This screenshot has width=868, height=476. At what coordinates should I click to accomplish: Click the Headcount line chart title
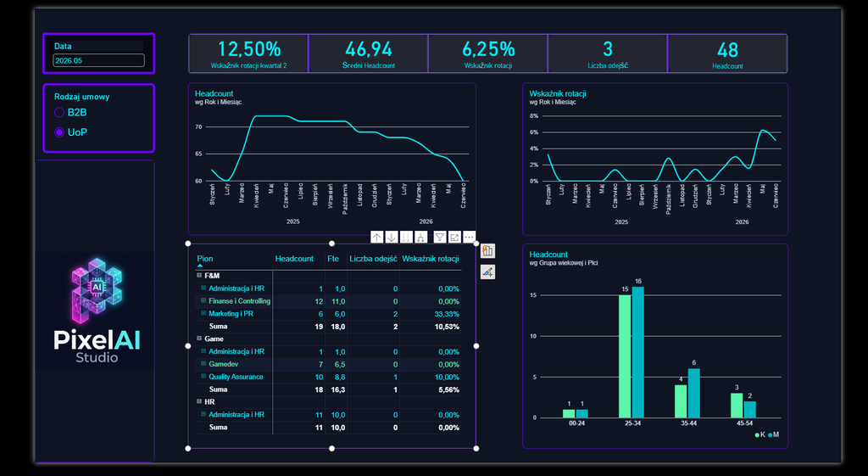(x=214, y=93)
